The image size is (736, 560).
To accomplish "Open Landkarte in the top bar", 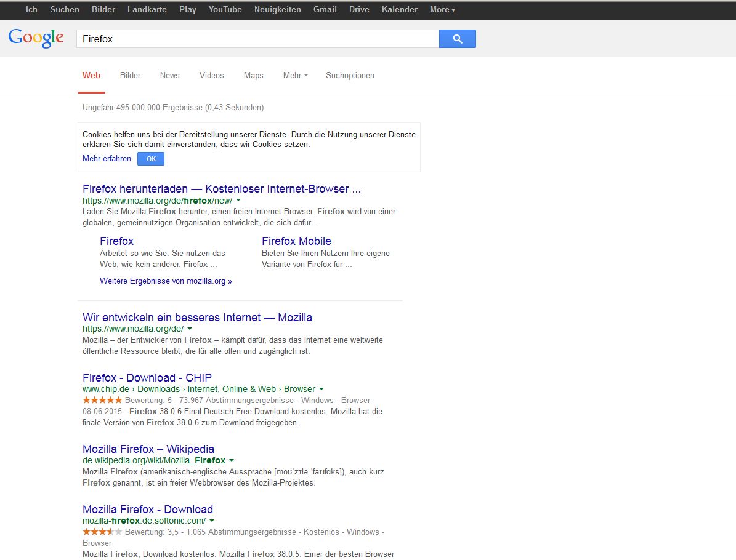I will pyautogui.click(x=147, y=9).
